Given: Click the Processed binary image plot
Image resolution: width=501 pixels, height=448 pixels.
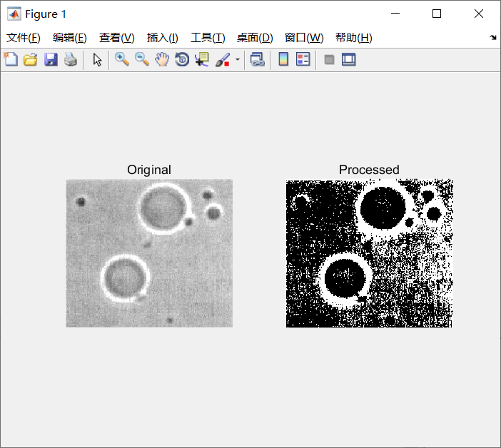Looking at the screenshot, I should coord(370,253).
